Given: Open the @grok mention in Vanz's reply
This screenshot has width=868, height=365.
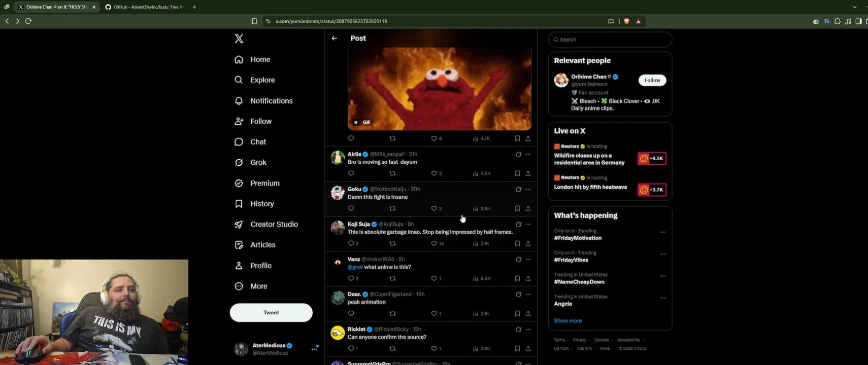Looking at the screenshot, I should 355,267.
